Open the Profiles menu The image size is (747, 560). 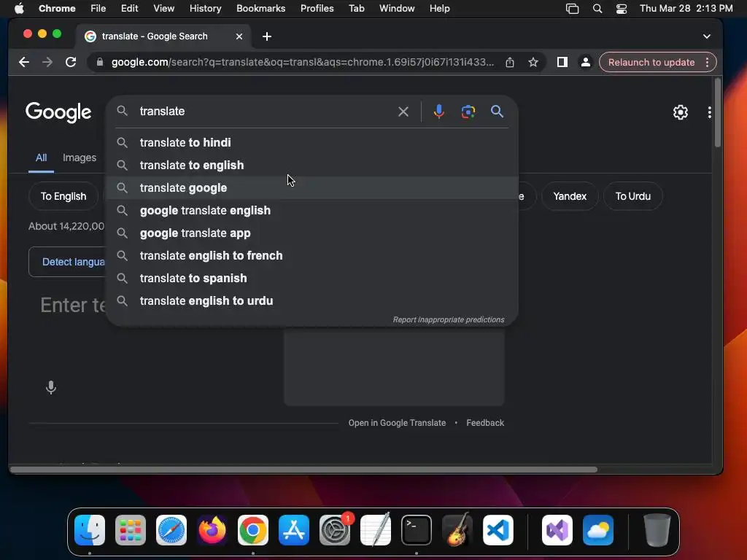pyautogui.click(x=317, y=9)
